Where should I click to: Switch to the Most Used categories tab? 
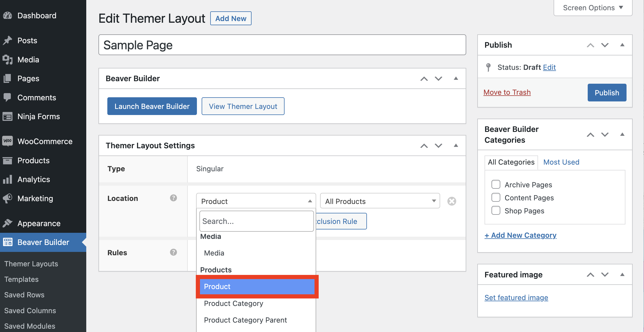point(561,162)
